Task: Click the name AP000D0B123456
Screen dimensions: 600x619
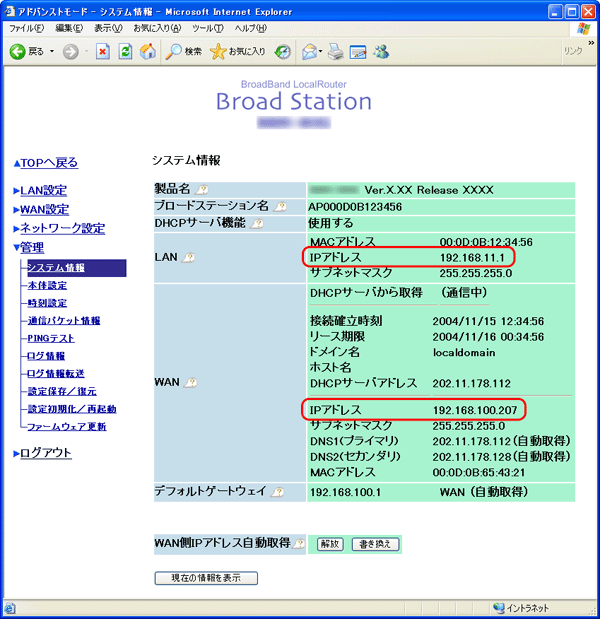Action: [x=355, y=207]
